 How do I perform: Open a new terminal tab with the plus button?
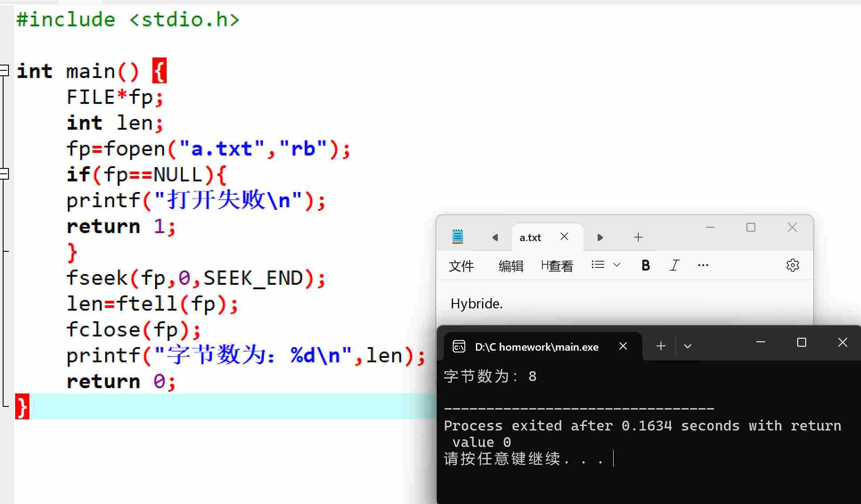point(660,346)
